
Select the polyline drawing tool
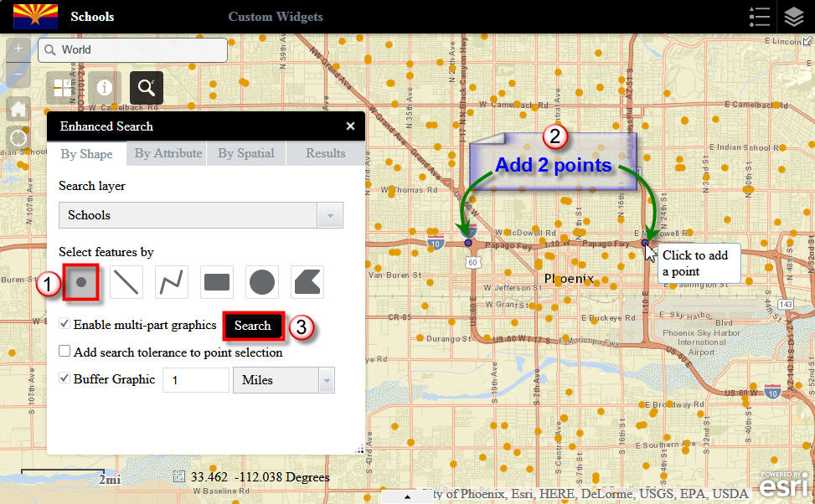pyautogui.click(x=172, y=282)
